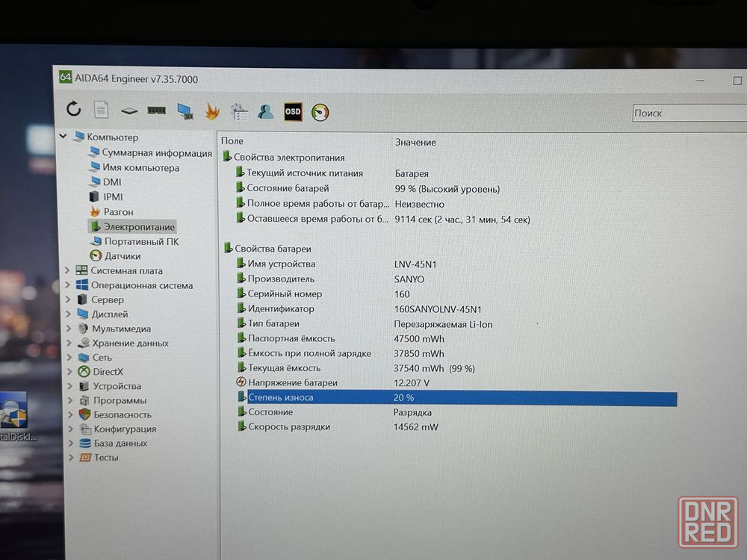Select the Свойства батареи group row
747x560 pixels.
(x=267, y=248)
